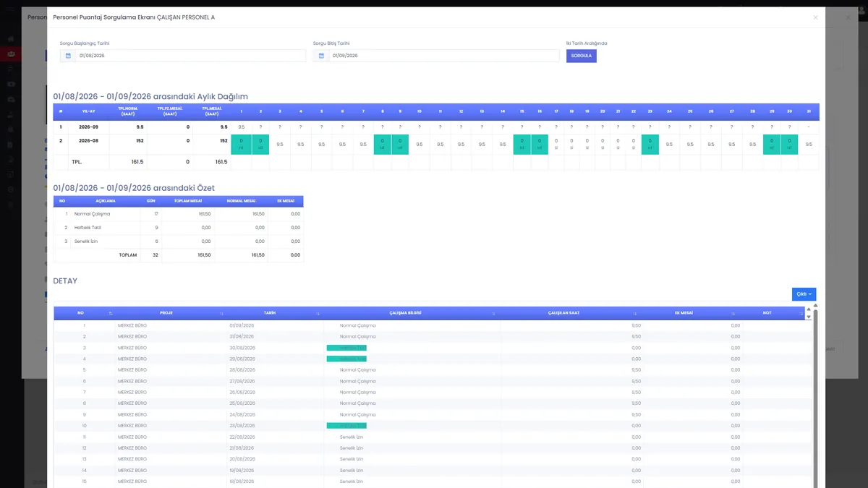The image size is (868, 488).
Task: Click the day 31 header in monthly table
Action: [x=809, y=111]
